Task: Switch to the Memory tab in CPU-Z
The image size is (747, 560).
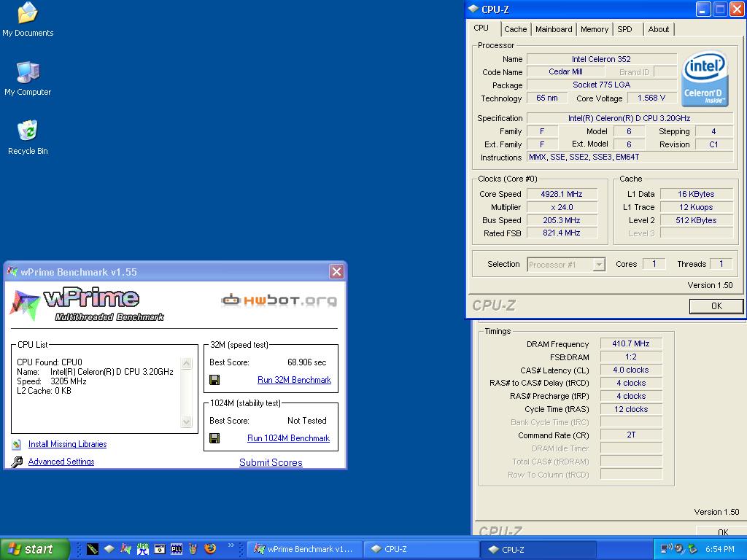Action: [594, 29]
